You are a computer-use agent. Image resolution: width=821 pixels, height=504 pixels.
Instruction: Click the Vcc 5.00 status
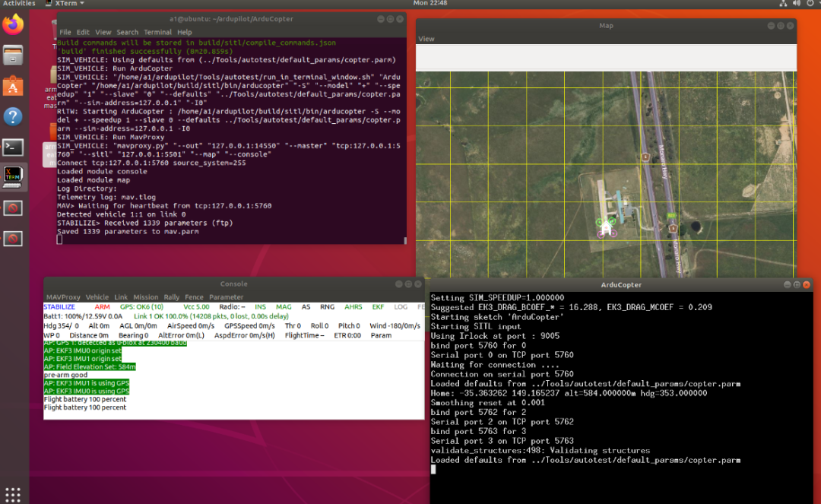pyautogui.click(x=196, y=307)
